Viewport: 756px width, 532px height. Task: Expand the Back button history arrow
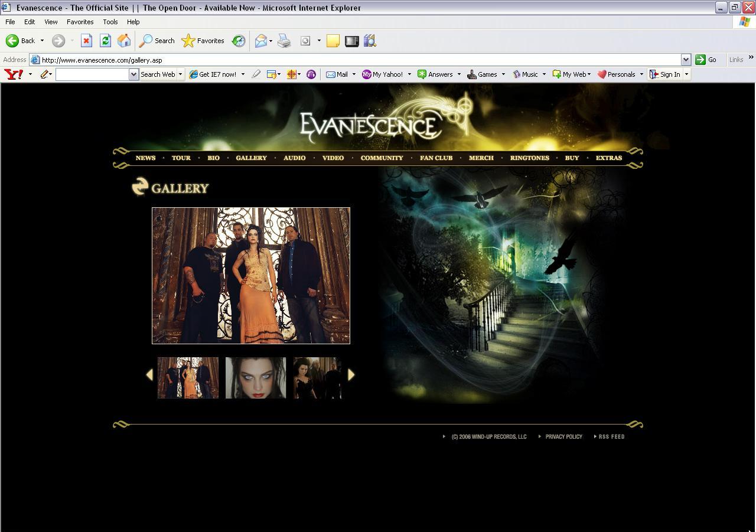pyautogui.click(x=42, y=41)
